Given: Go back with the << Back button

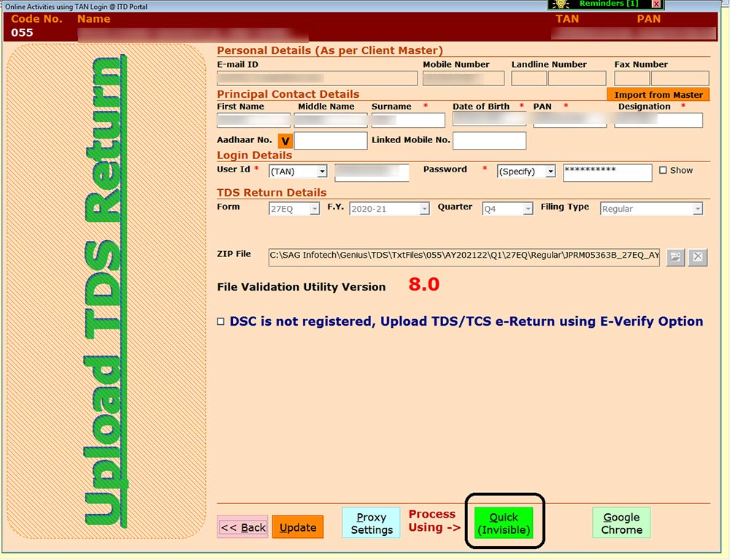Looking at the screenshot, I should [243, 527].
